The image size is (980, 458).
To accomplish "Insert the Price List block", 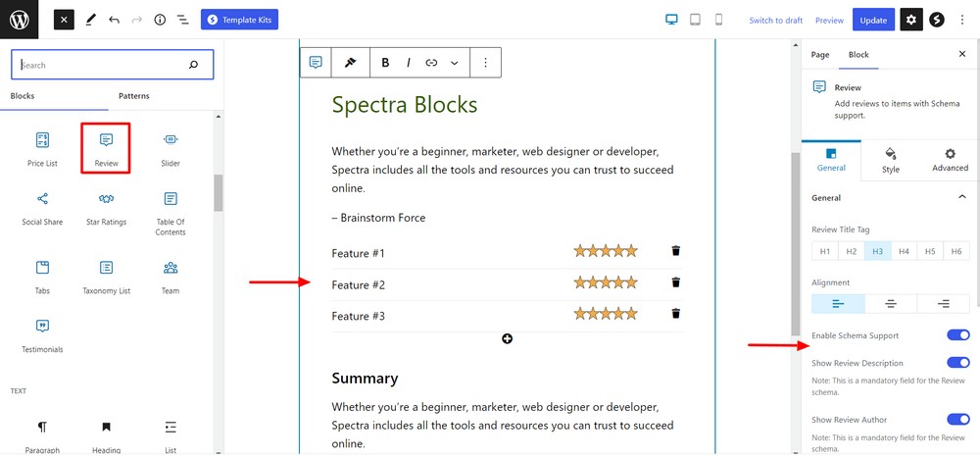I will tap(42, 150).
